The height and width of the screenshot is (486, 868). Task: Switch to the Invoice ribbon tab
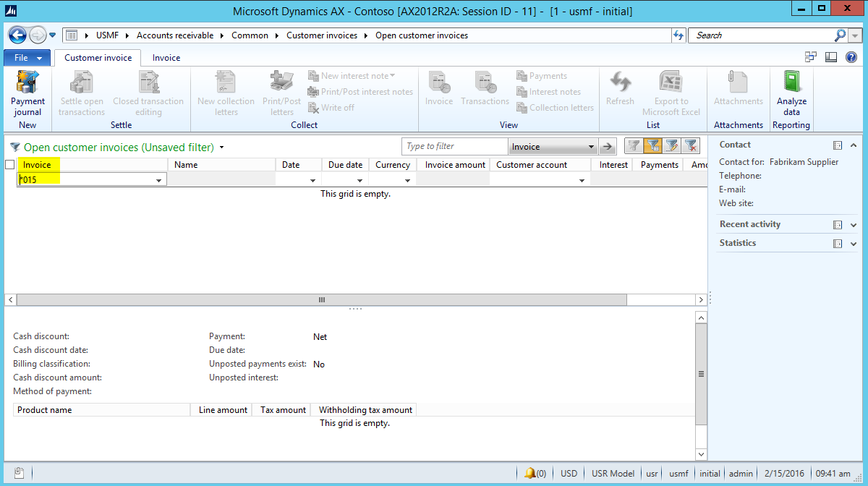[166, 58]
